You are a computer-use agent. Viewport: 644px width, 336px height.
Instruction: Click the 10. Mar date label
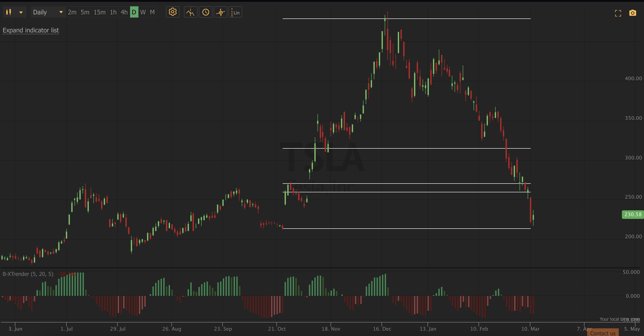pyautogui.click(x=530, y=329)
